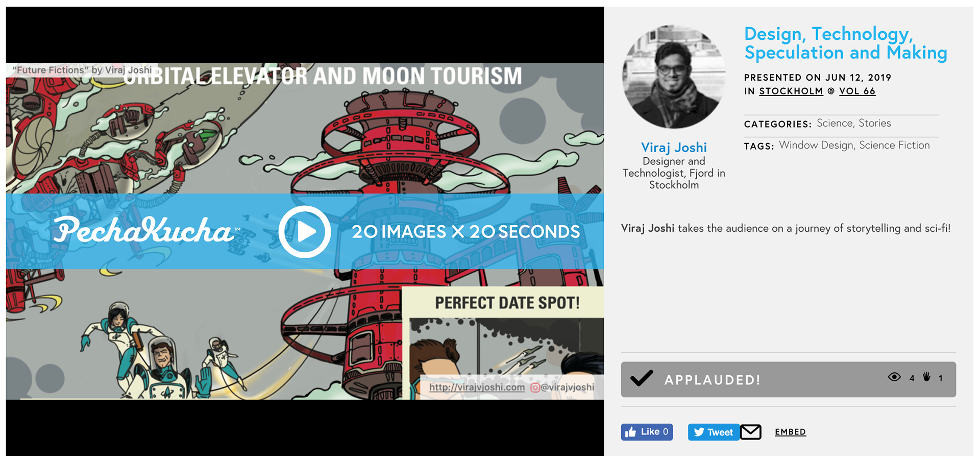Click the Viraj Joshi name in description
Viewport: 980px width, 461px height.
[x=648, y=228]
